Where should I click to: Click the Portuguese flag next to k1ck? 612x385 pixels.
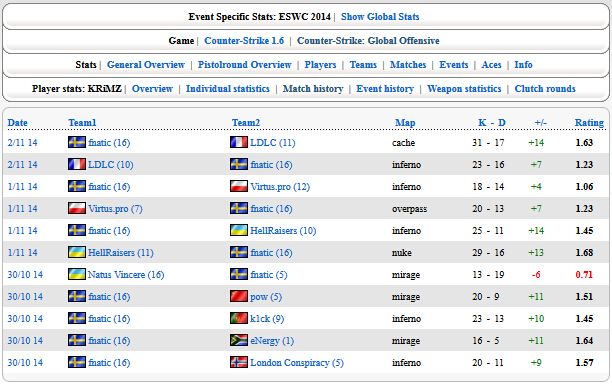coord(239,318)
